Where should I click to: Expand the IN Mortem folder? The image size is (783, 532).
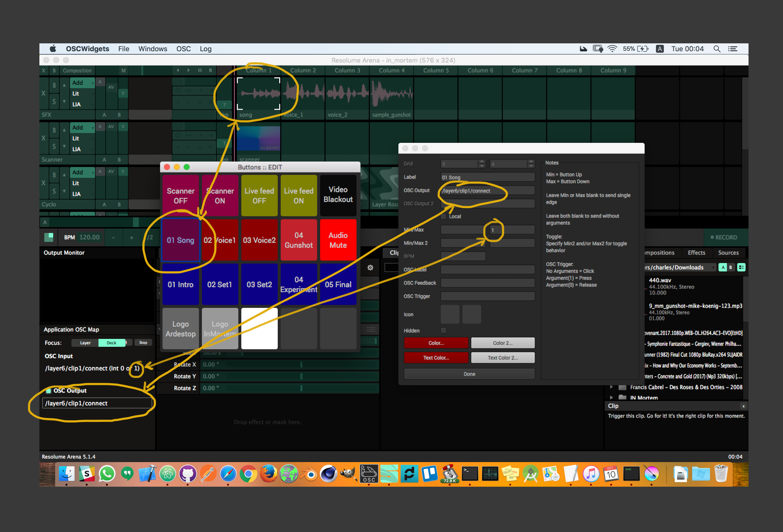(612, 398)
